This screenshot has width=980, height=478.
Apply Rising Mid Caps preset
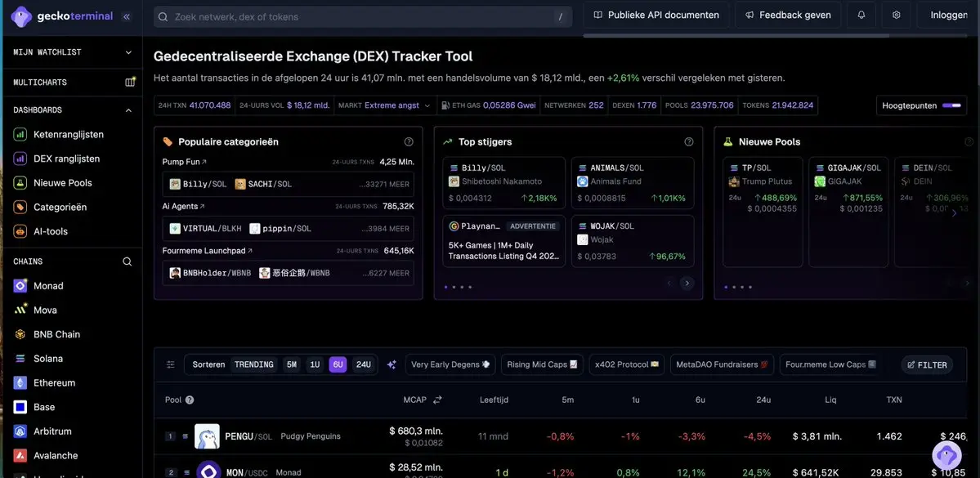point(542,364)
